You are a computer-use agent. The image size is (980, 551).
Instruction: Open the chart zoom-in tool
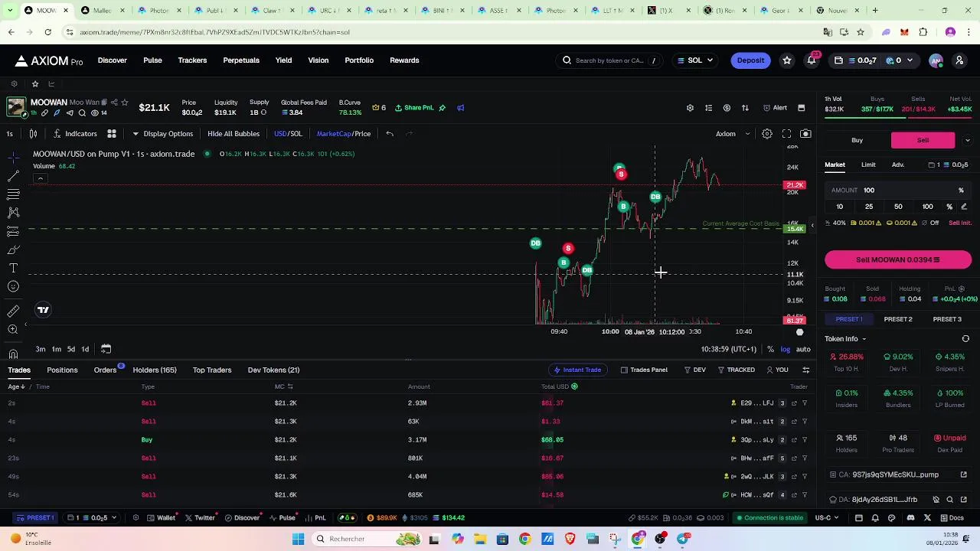[x=13, y=329]
